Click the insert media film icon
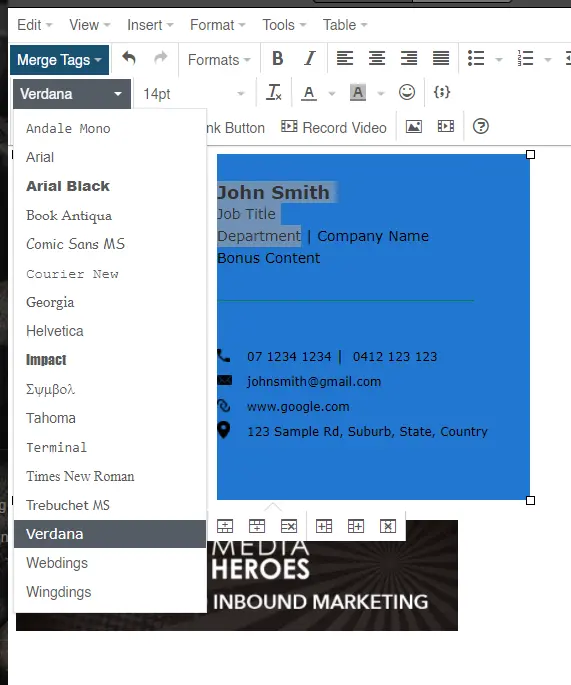This screenshot has width=571, height=685. coord(446,127)
